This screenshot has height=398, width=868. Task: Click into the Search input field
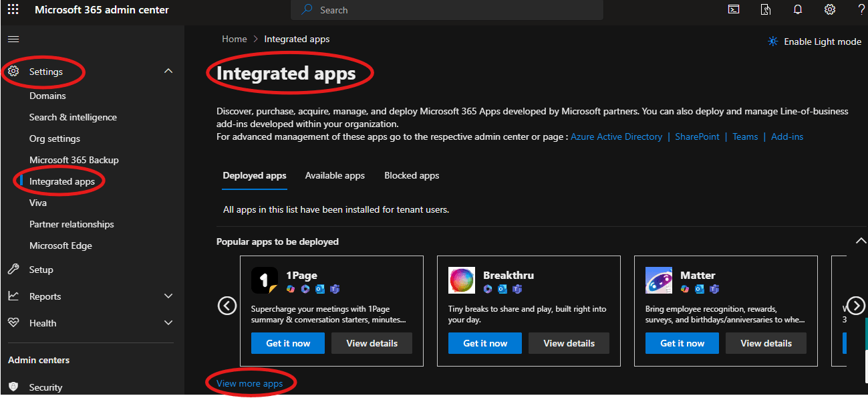click(454, 10)
